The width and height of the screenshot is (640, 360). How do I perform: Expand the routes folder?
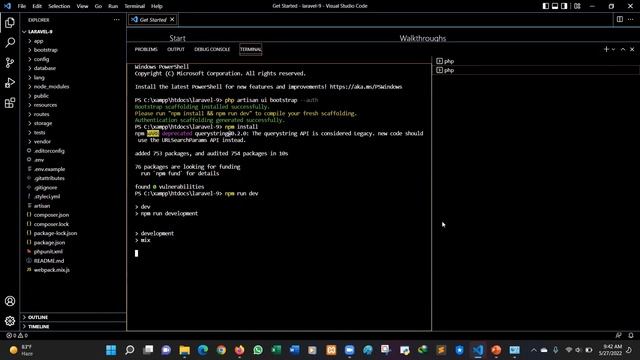coord(41,114)
